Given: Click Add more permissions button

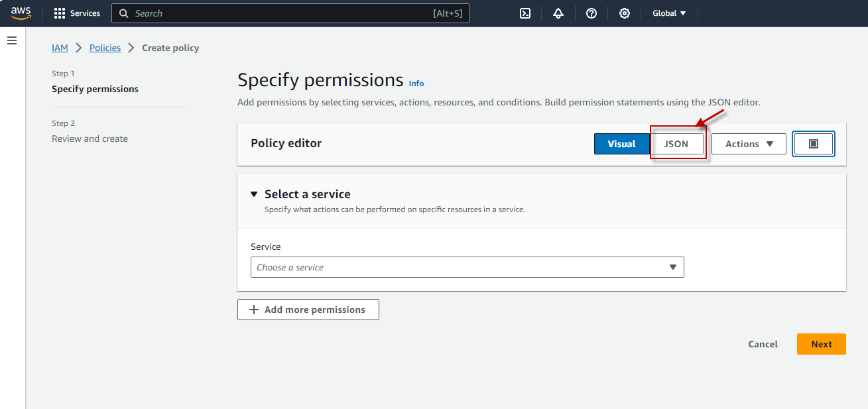Looking at the screenshot, I should point(308,310).
